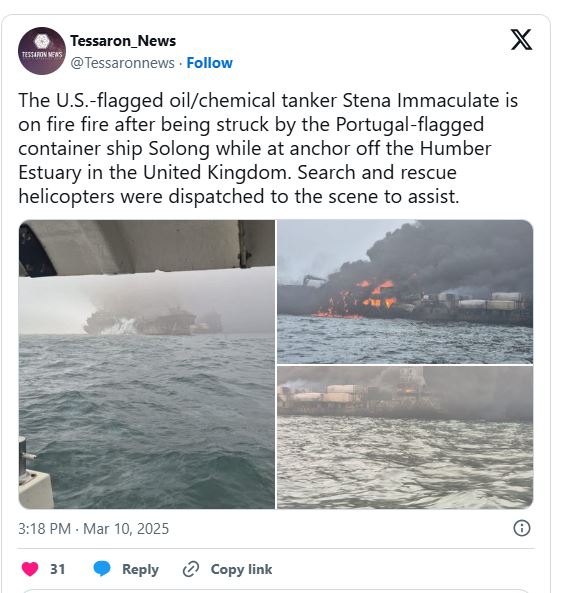Visit the @Tessaronnews handle link

tap(123, 63)
